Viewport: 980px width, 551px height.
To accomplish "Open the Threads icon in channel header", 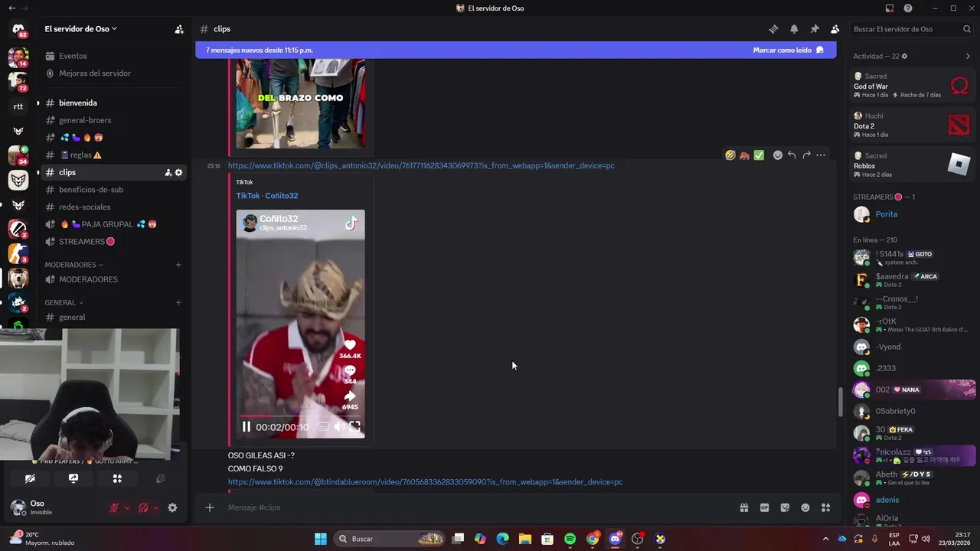I will click(x=774, y=29).
